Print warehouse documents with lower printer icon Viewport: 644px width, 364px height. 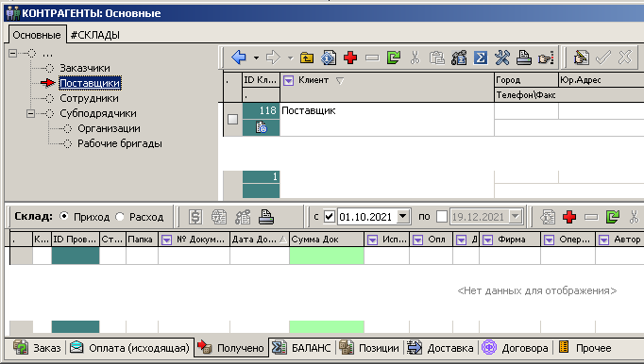click(x=266, y=217)
